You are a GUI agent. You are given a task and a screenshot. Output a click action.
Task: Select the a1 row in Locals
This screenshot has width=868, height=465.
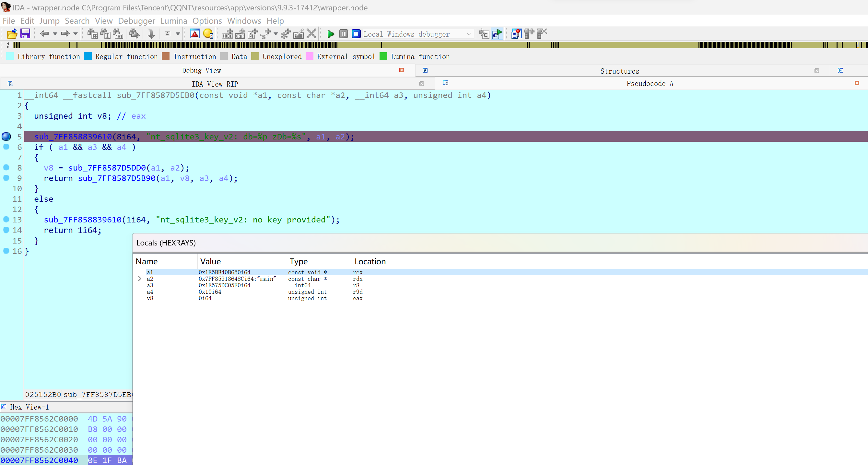150,272
